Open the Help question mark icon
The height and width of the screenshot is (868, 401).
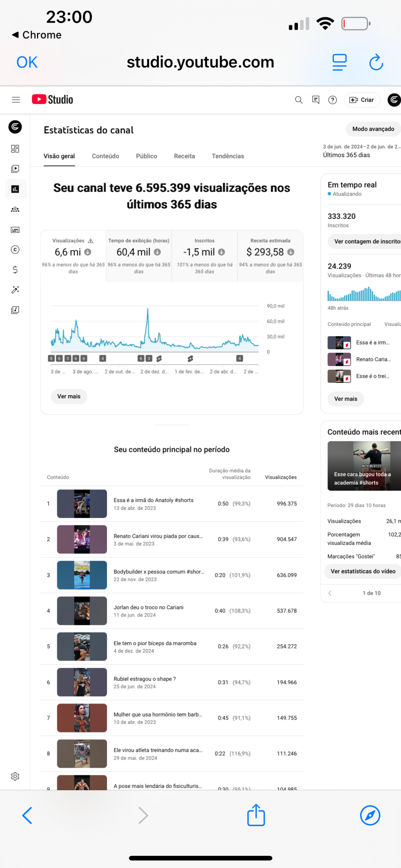pos(333,100)
